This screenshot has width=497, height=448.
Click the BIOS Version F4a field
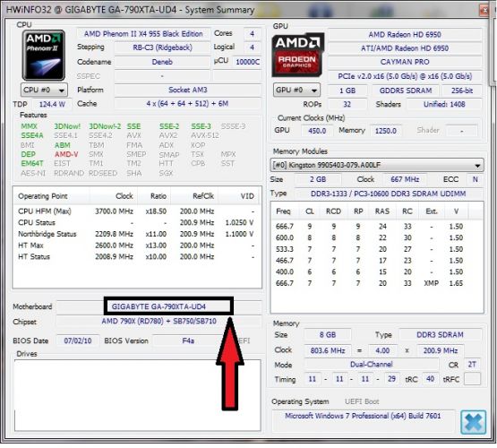coord(188,340)
